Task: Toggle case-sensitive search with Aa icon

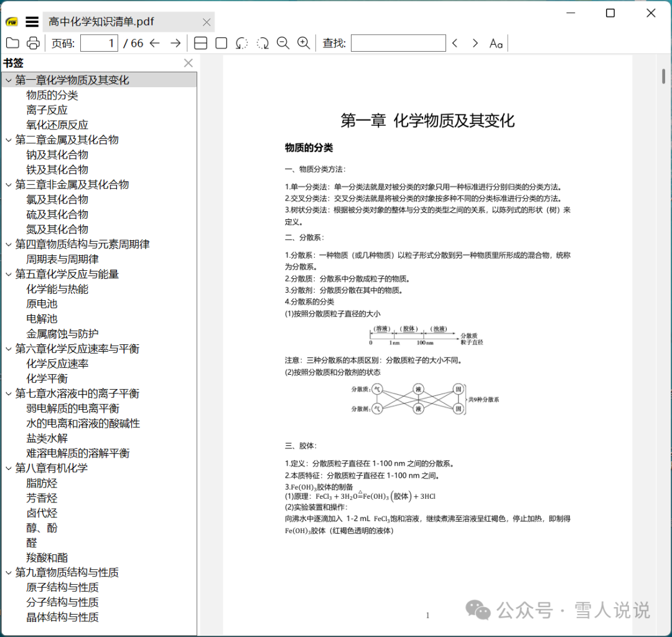Action: click(495, 43)
